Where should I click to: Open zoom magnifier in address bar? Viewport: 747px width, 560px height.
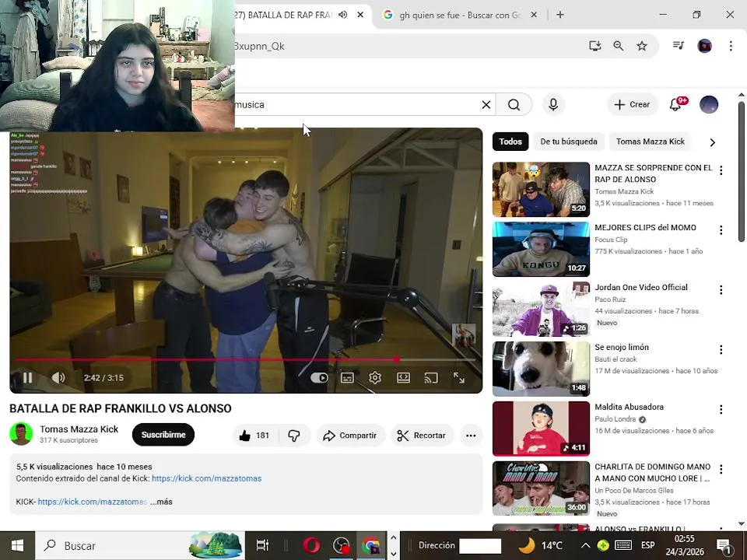tap(619, 46)
